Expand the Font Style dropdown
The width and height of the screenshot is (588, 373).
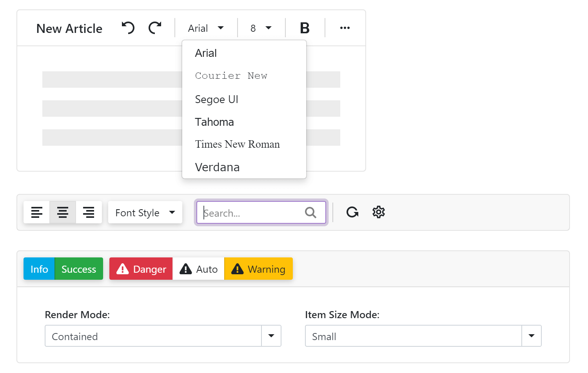pos(145,212)
